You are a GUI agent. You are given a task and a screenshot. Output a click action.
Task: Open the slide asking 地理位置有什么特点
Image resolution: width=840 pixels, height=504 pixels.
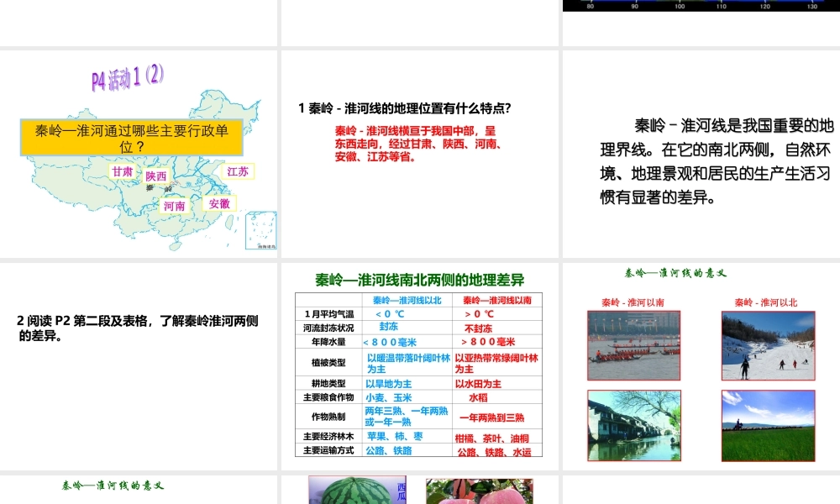[x=419, y=155]
